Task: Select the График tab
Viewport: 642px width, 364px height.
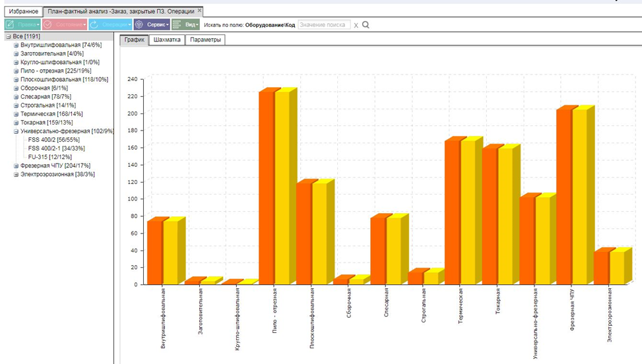Action: point(135,40)
